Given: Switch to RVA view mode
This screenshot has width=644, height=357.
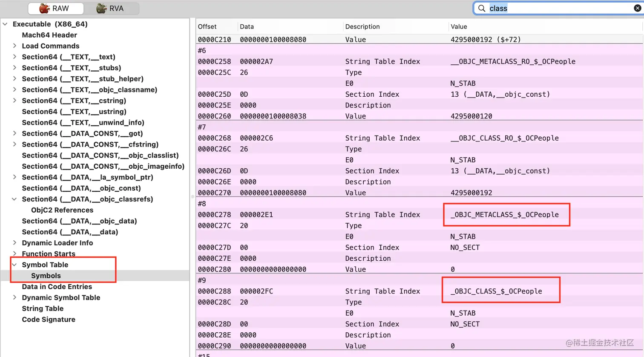Looking at the screenshot, I should 111,8.
